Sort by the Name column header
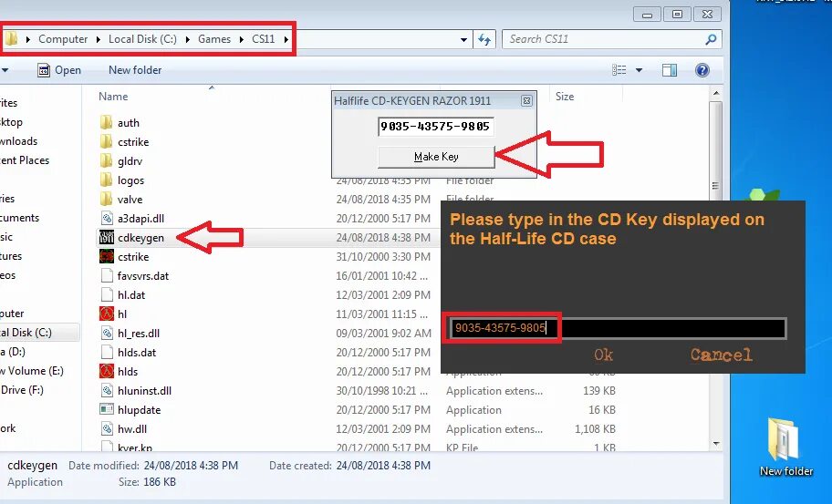 pos(113,97)
